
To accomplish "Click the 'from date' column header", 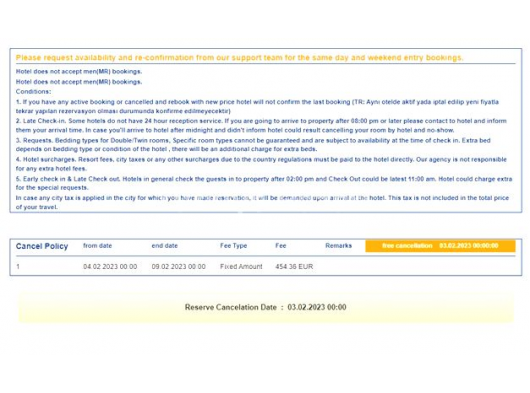I will tap(97, 246).
